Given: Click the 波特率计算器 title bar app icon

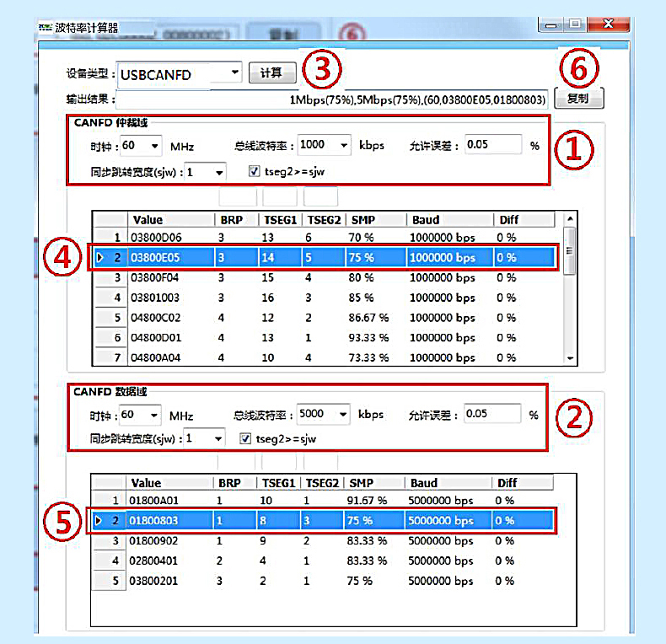Looking at the screenshot, I should pos(46,28).
